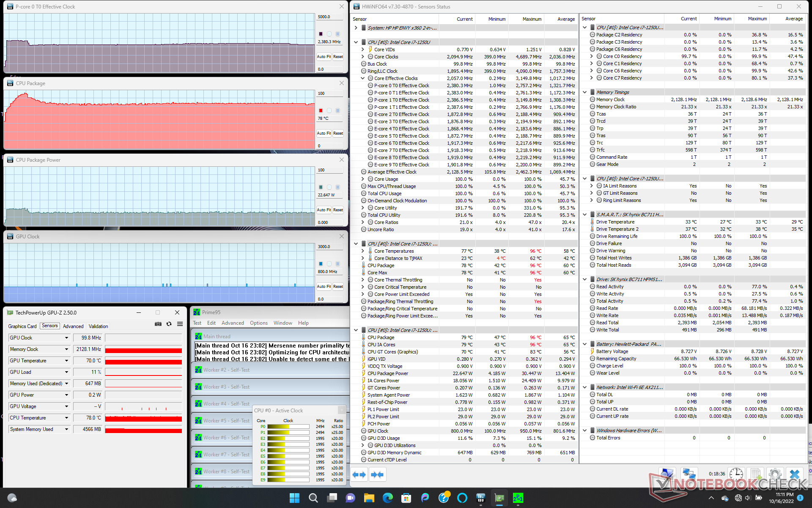Collapse the Memory Timings sensor group
Screen dimensions: 812x508
pyautogui.click(x=584, y=92)
